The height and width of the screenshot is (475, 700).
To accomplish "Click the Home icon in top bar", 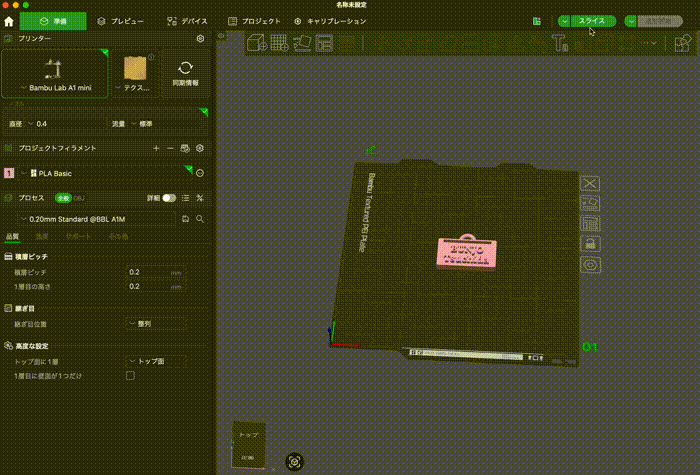I will [x=9, y=20].
